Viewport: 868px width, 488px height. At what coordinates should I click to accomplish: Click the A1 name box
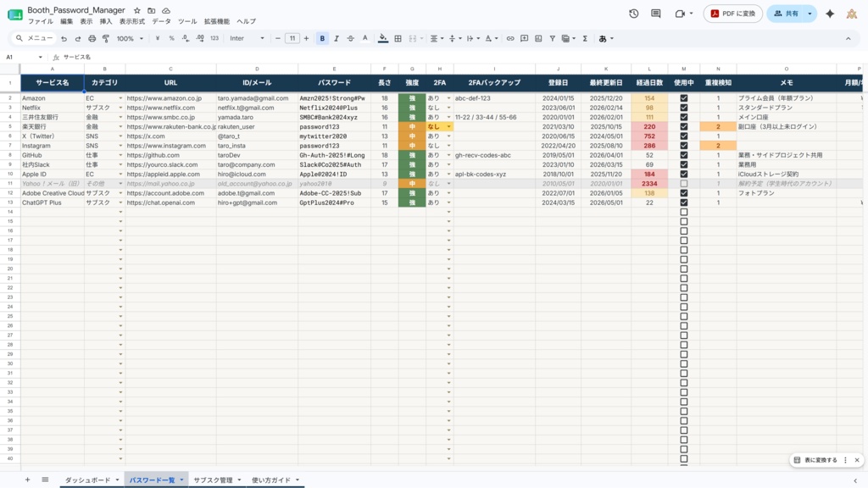(x=19, y=57)
